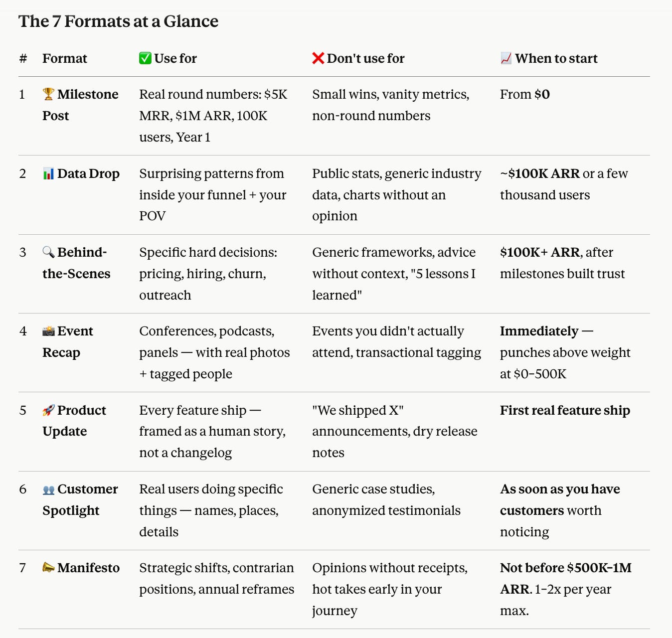Click the magnifying glass icon beside Behind-the-Scenes

tap(48, 252)
